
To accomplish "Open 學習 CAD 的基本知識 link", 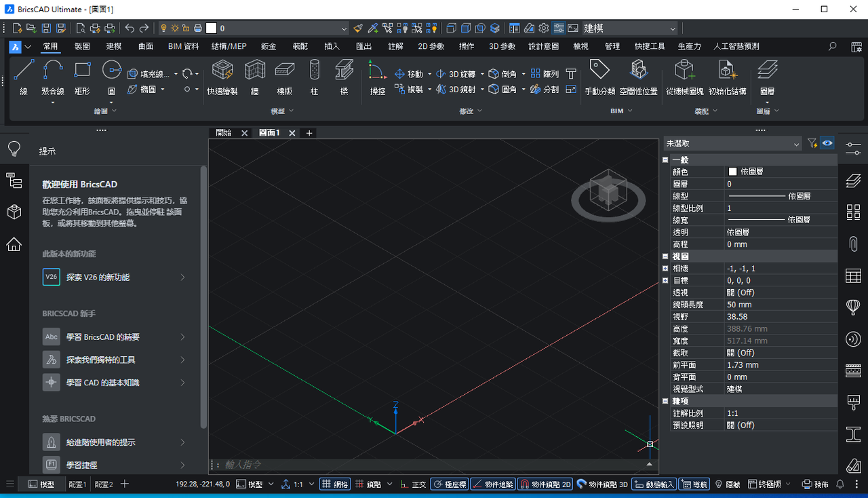I will coord(115,383).
